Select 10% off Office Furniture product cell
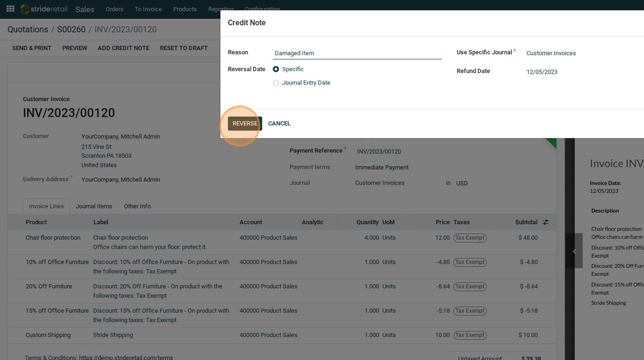The height and width of the screenshot is (360, 644). (x=57, y=262)
